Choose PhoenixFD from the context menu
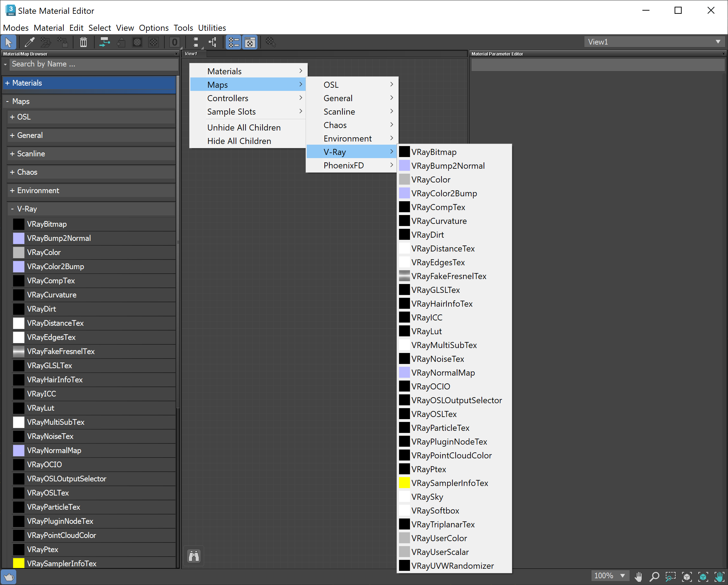This screenshot has height=585, width=728. point(343,165)
